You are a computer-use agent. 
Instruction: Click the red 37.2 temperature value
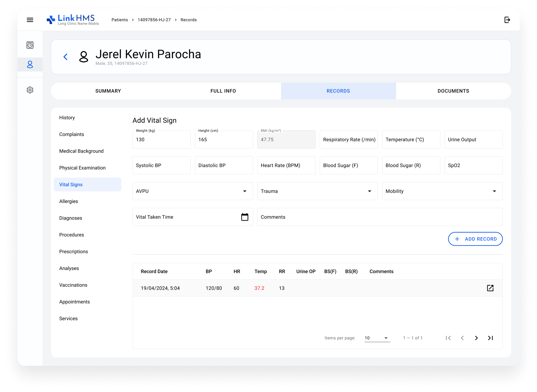point(259,288)
